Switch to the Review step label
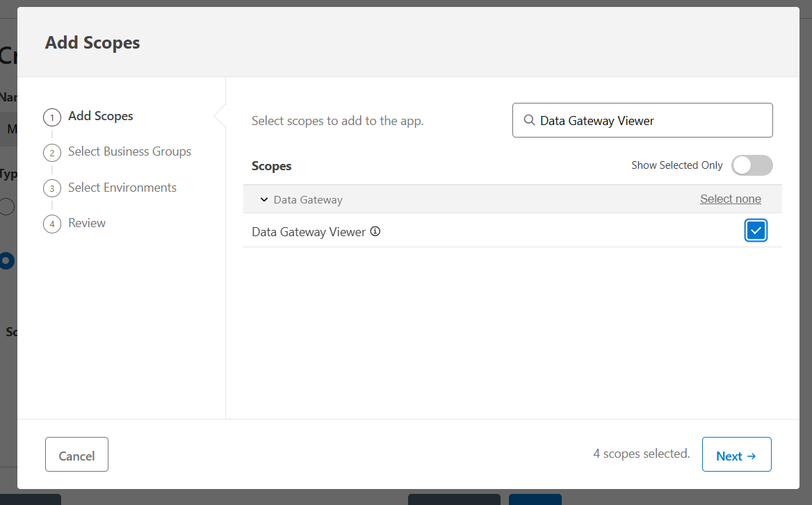Image resolution: width=812 pixels, height=505 pixels. (x=87, y=223)
